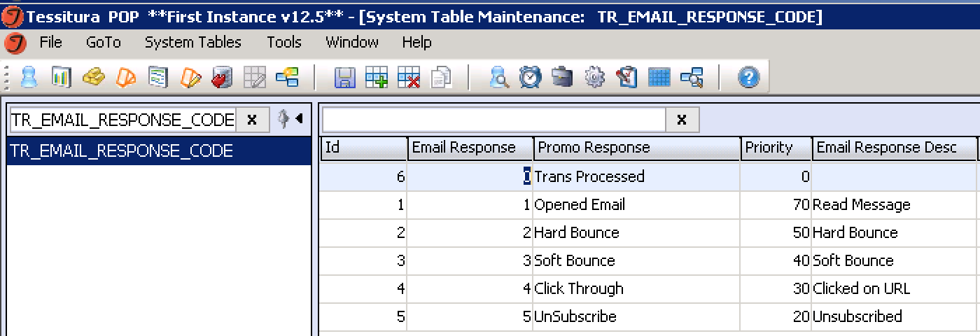Click the Priority column header
Image resolution: width=980 pixels, height=336 pixels.
[776, 148]
